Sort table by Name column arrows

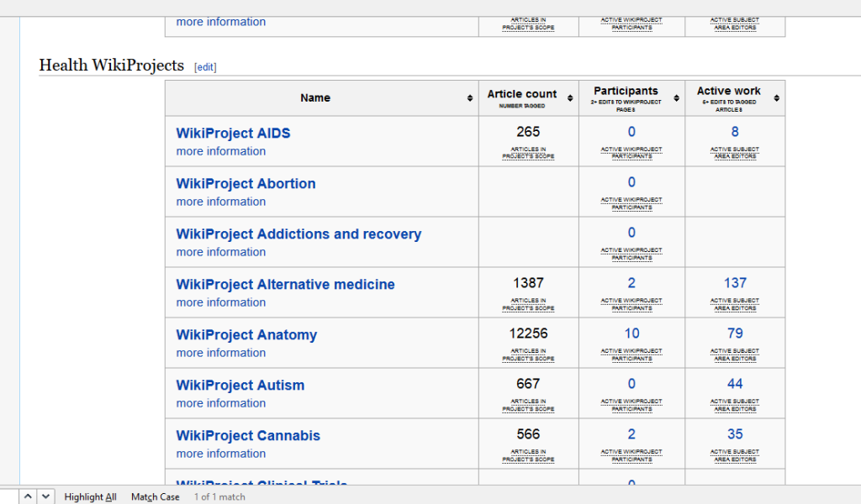(470, 98)
